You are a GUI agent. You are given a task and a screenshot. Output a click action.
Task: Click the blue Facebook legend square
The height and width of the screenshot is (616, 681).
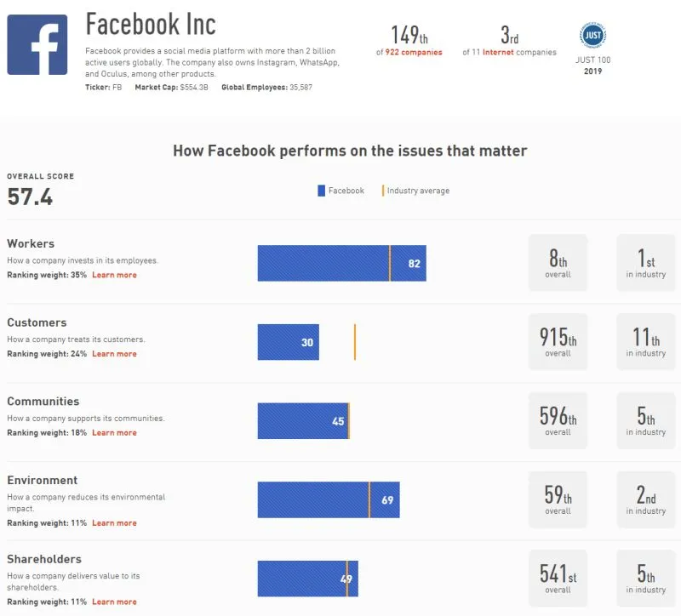point(322,191)
